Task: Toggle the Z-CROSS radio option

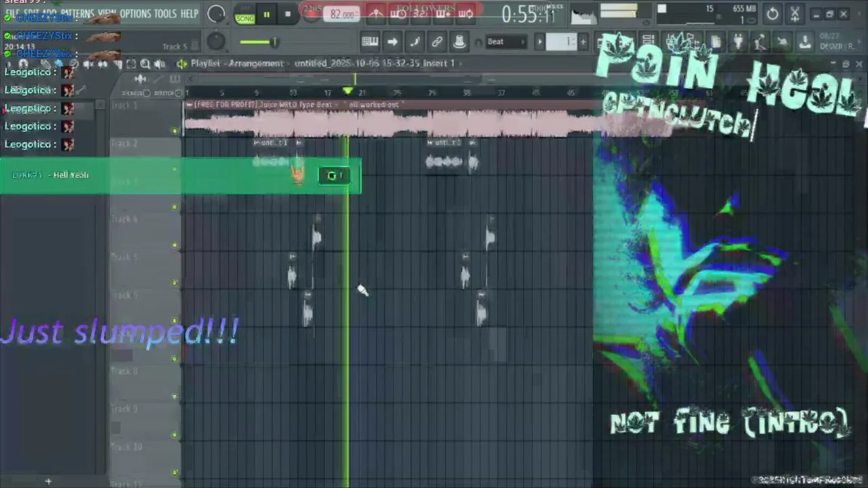Action: [146, 93]
